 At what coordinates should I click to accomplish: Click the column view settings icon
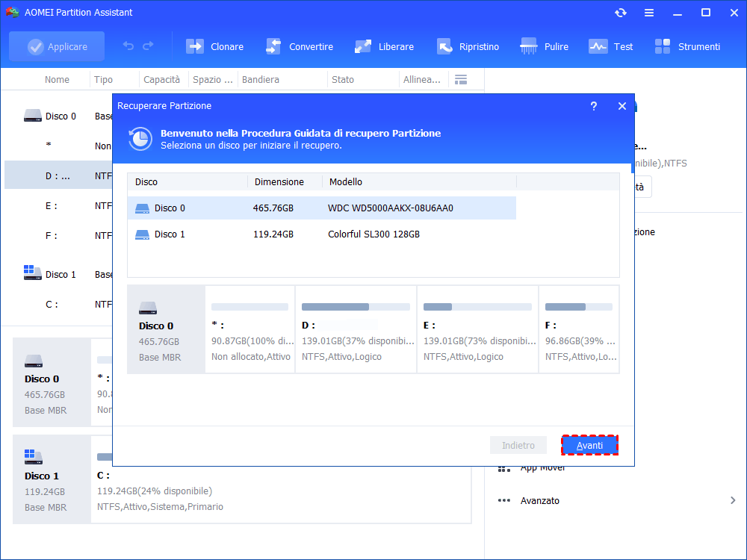[x=461, y=80]
